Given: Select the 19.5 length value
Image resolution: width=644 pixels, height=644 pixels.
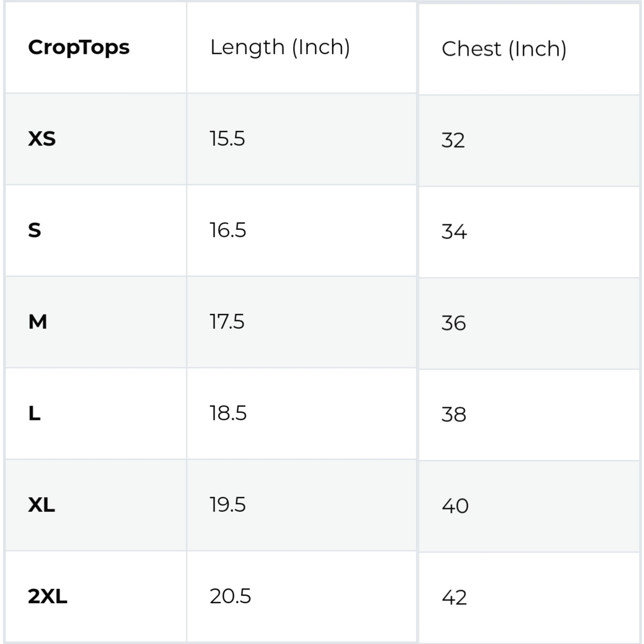Looking at the screenshot, I should pos(228,505).
